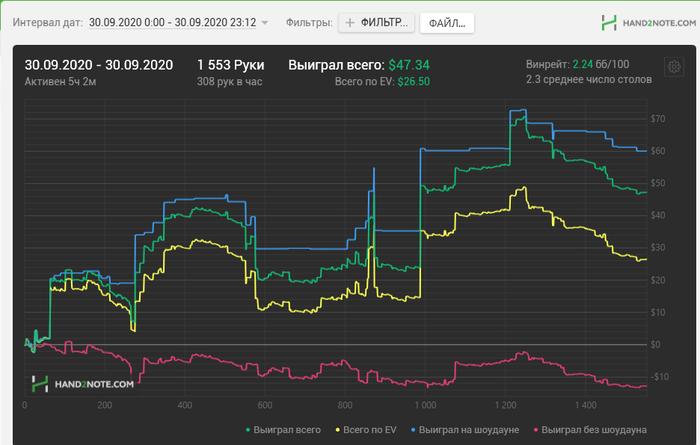
Task: Click the 'Фильтры:' label
Action: tap(309, 22)
